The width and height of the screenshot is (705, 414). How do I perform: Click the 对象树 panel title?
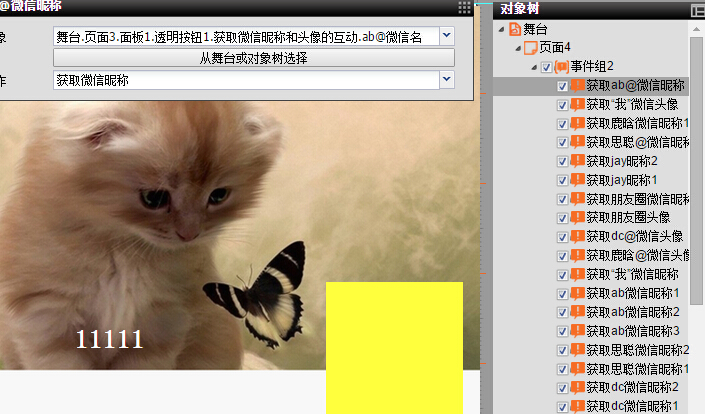tap(520, 9)
